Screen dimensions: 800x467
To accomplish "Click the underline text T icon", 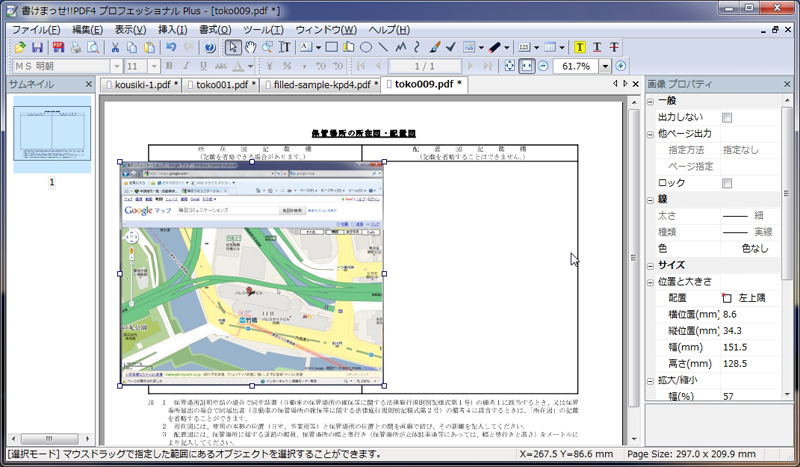I will 597,47.
